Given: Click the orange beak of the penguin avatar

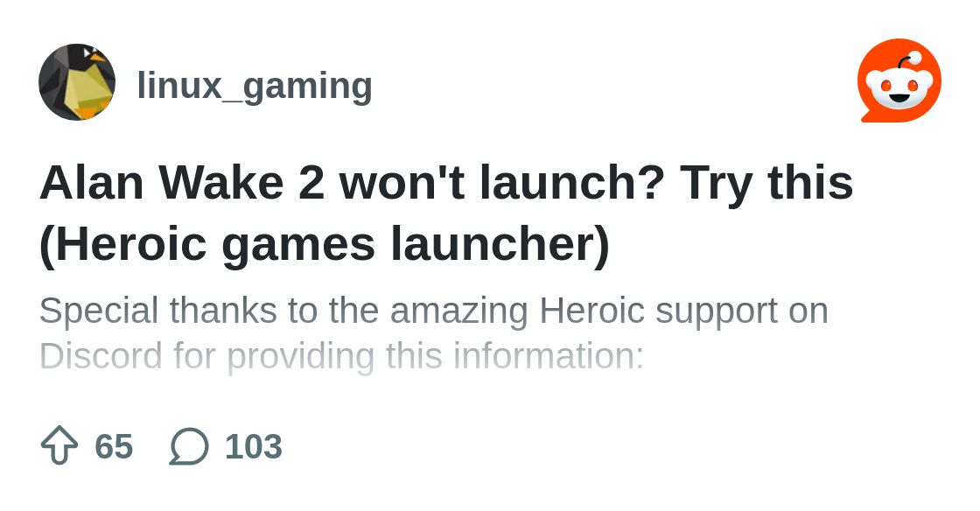Looking at the screenshot, I should point(96,56).
